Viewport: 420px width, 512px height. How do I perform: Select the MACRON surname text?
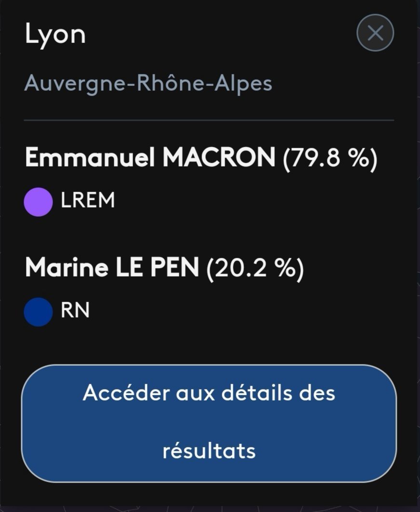tap(219, 157)
